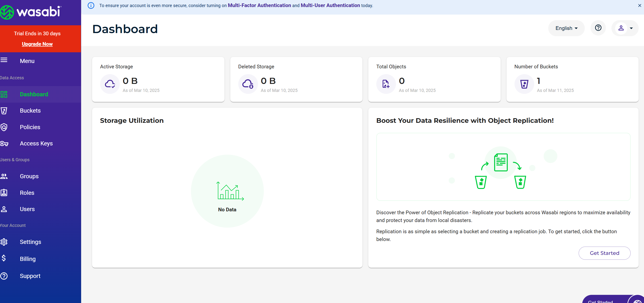Viewport: 644px width, 303px height.
Task: Click the Access Keys key icon
Action: click(x=4, y=144)
